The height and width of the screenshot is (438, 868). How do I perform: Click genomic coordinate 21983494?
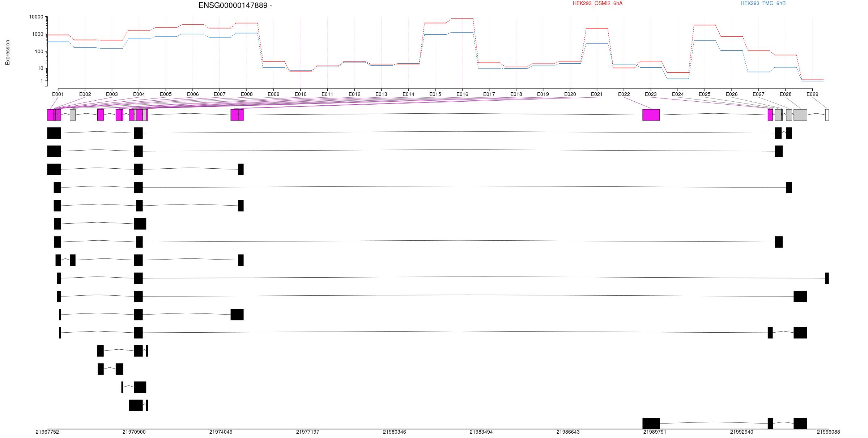click(x=481, y=432)
